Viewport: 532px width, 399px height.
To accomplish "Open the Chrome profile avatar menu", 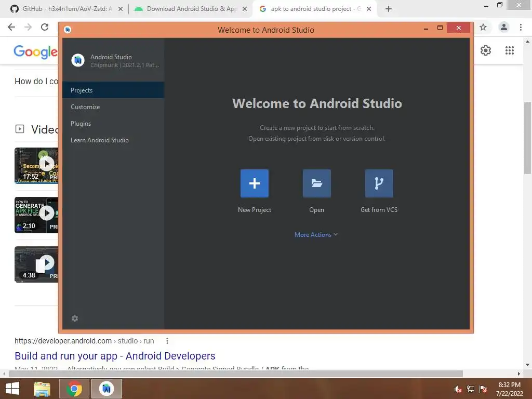I will pos(504,27).
